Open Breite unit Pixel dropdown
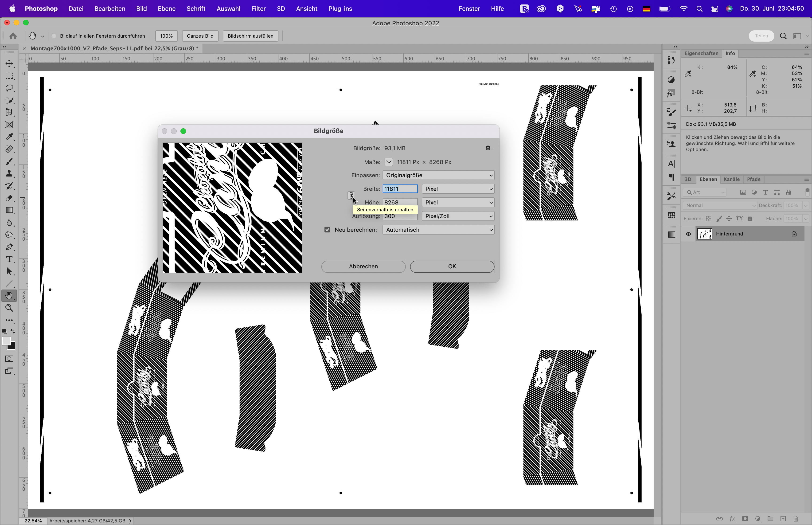This screenshot has height=525, width=812. [458, 189]
